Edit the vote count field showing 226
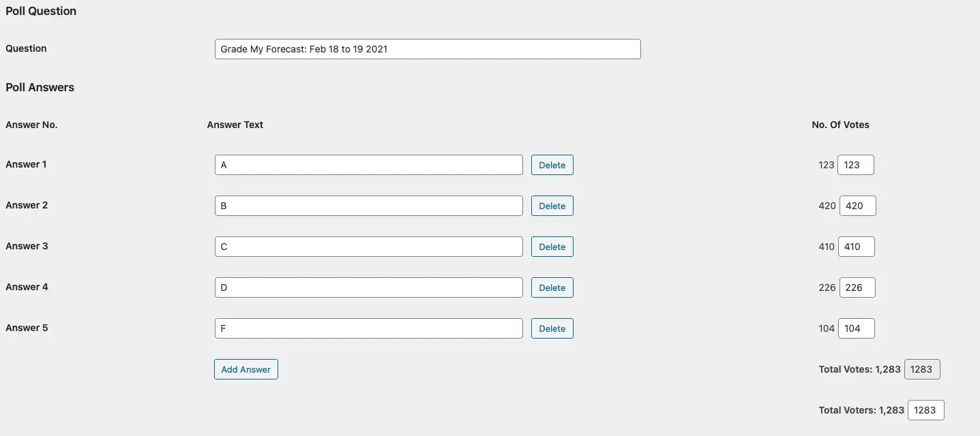This screenshot has width=980, height=436. click(857, 287)
